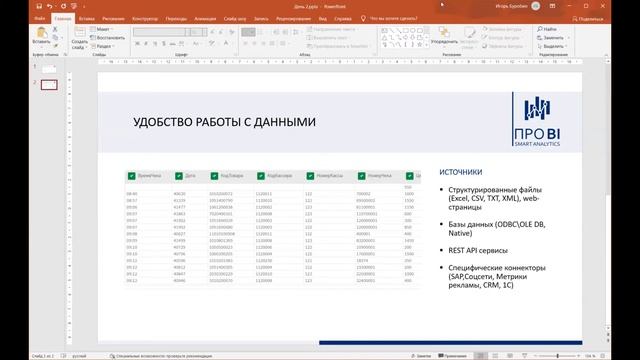This screenshot has height=360, width=640.
Task: Switch to the Слайд-шоу tab
Action: click(x=235, y=19)
